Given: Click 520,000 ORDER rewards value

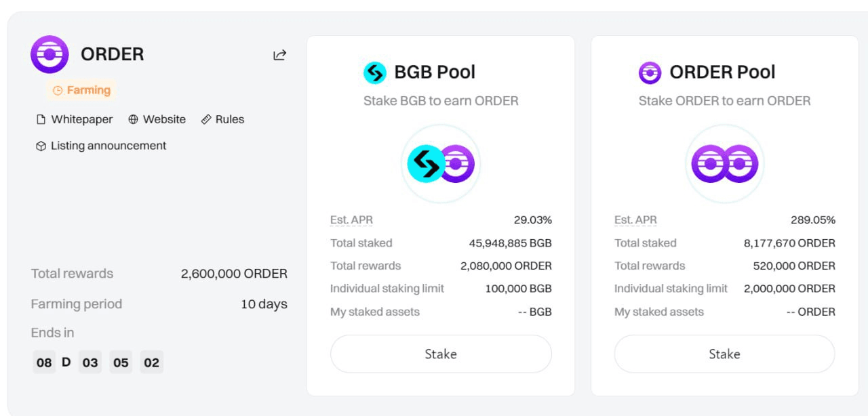Looking at the screenshot, I should pyautogui.click(x=794, y=266).
